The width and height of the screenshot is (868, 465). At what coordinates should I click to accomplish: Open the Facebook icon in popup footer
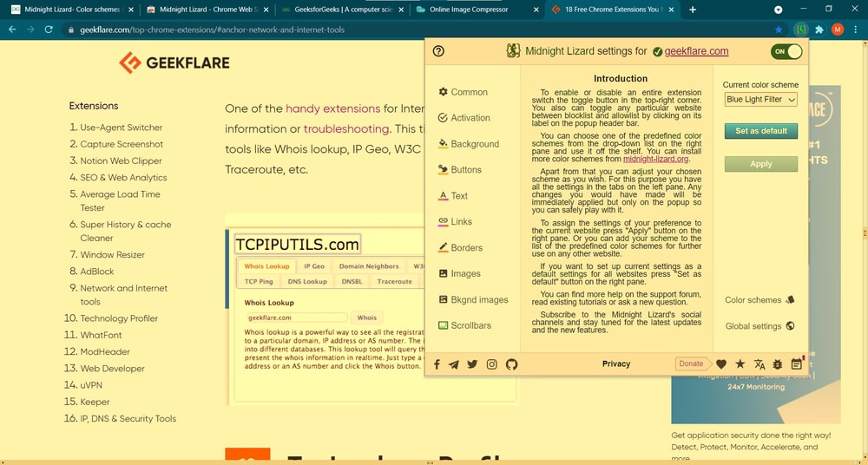pyautogui.click(x=437, y=364)
